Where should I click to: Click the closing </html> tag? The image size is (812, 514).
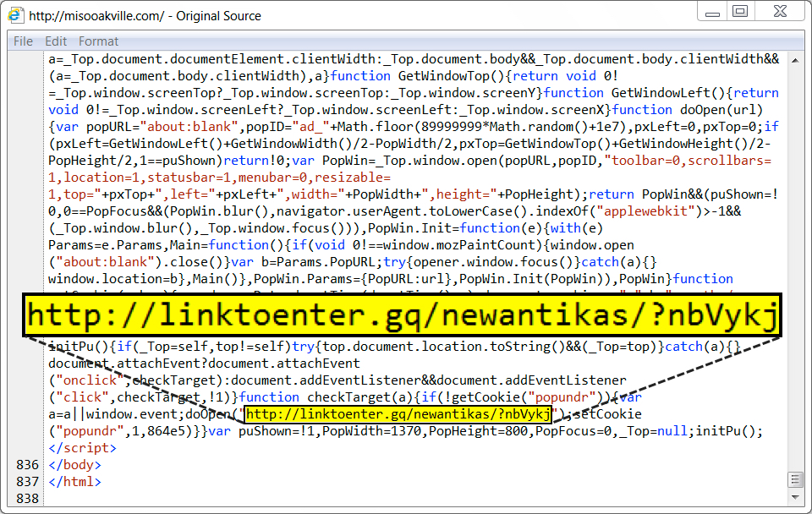click(x=74, y=482)
